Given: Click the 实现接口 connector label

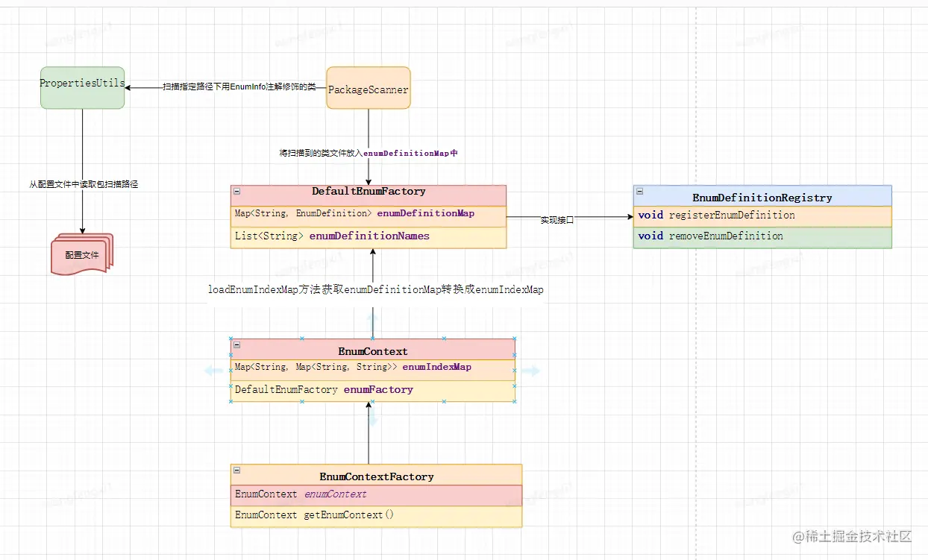Looking at the screenshot, I should tap(557, 220).
